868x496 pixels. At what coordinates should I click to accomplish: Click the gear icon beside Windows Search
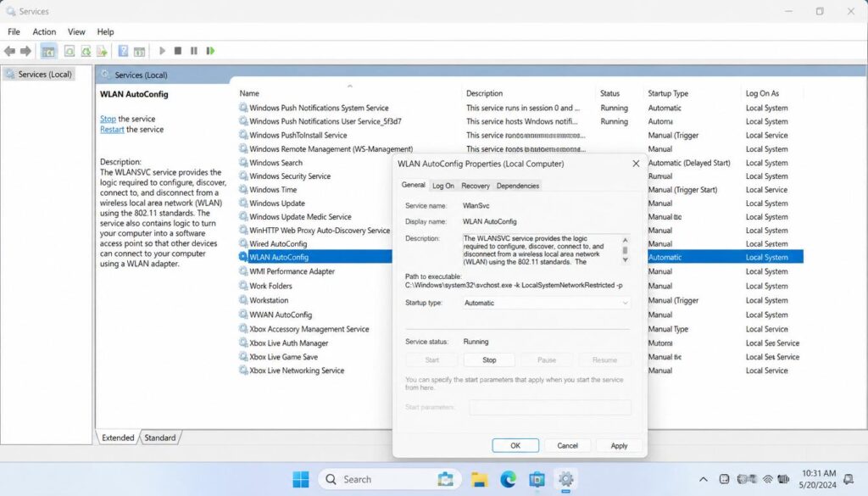pyautogui.click(x=243, y=162)
